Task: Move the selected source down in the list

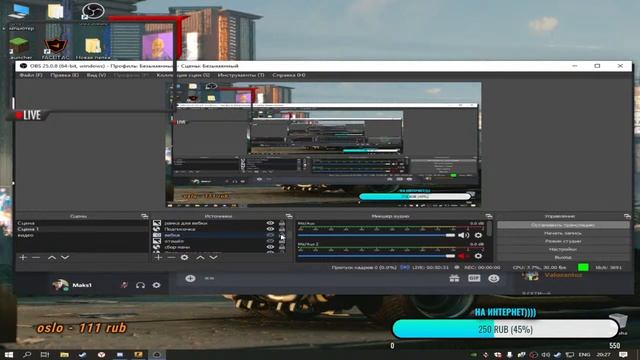Action: click(213, 258)
